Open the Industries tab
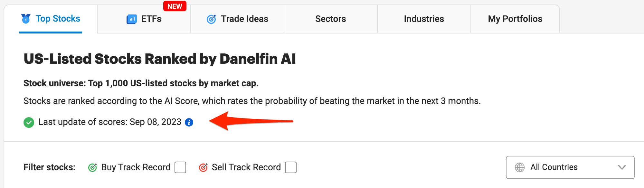Image resolution: width=644 pixels, height=188 pixels. point(424,19)
